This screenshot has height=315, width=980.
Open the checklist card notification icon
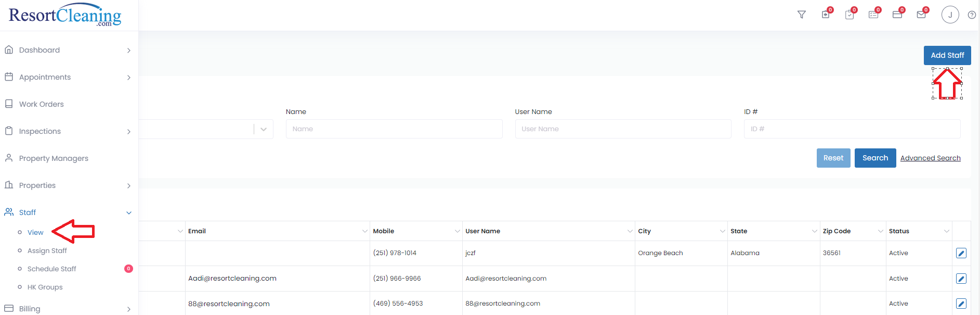[x=873, y=15]
